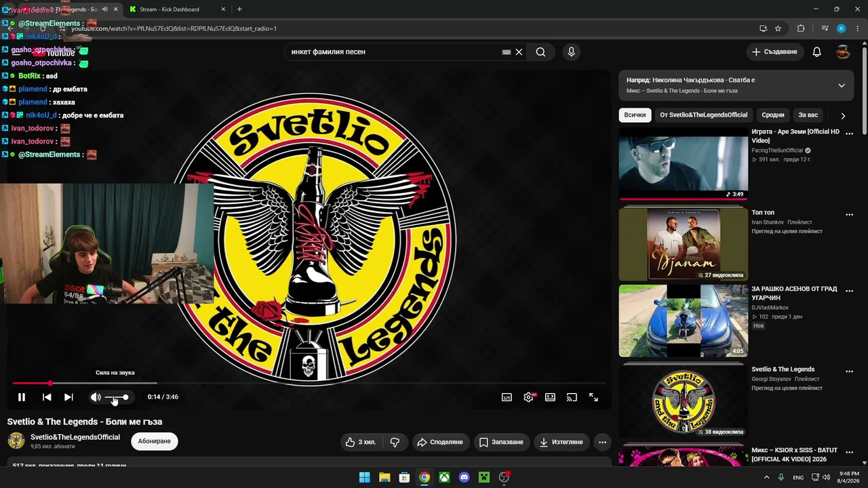This screenshot has width=868, height=488.
Task: Toggle subtitles in the video player
Action: 507,397
